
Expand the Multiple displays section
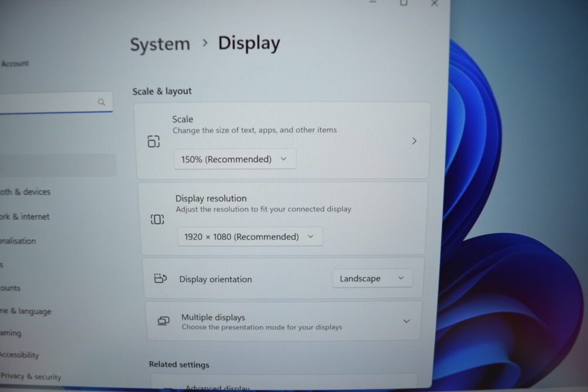pos(406,321)
